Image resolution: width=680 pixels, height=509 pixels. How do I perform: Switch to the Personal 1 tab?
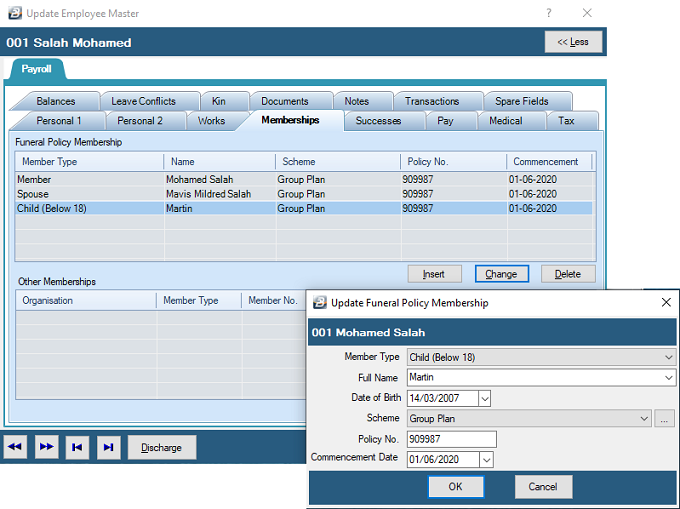[59, 121]
